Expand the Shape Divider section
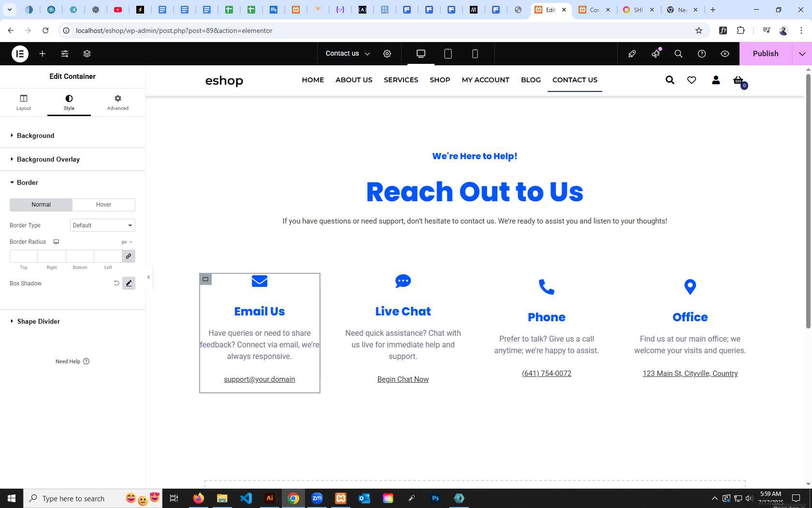This screenshot has width=812, height=508. pos(38,321)
